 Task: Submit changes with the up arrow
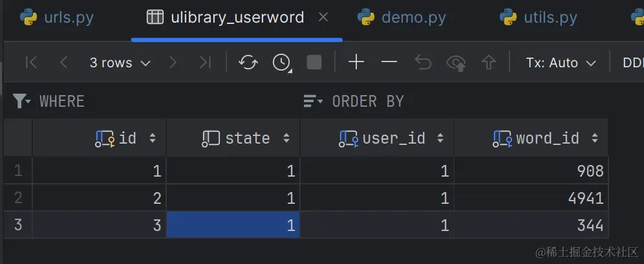coord(489,63)
